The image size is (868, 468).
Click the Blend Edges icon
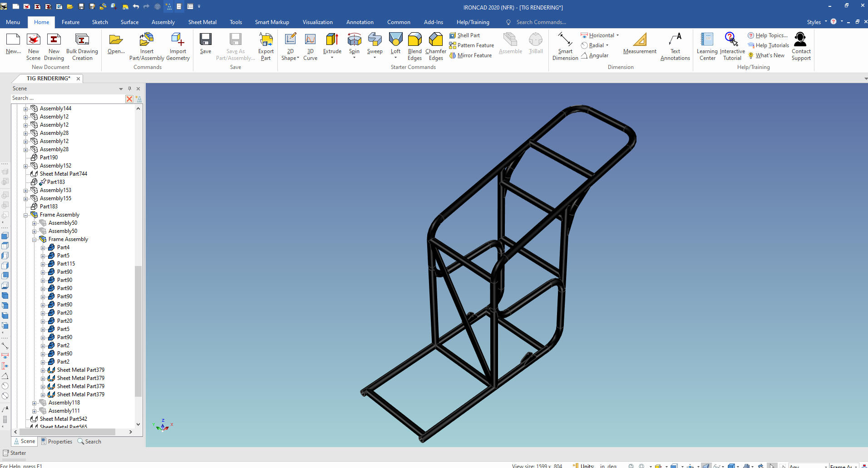(414, 40)
